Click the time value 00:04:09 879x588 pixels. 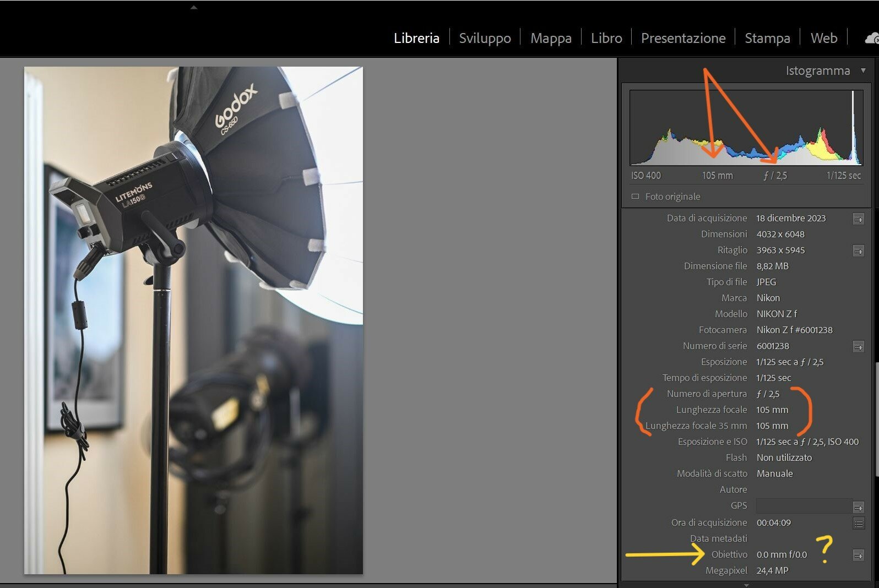(x=773, y=522)
